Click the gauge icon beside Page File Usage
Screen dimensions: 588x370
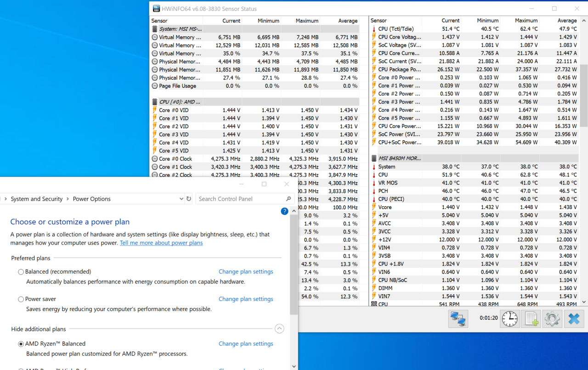click(x=155, y=86)
